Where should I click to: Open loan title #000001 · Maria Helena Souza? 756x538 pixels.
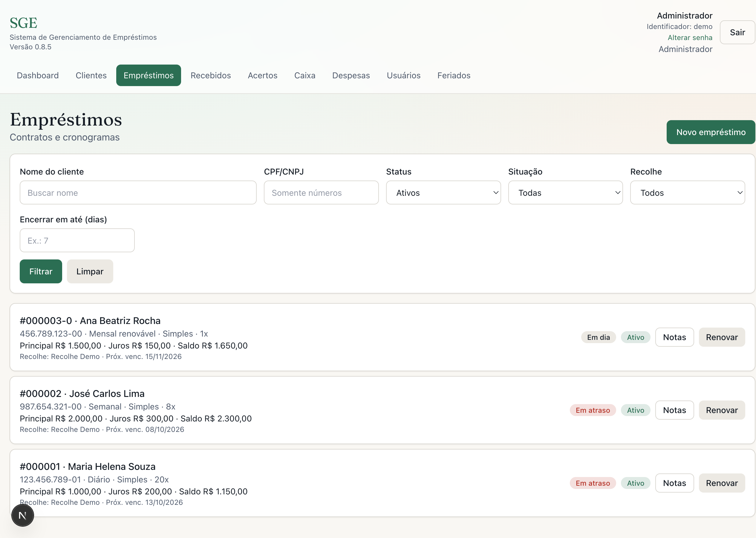[88, 467]
